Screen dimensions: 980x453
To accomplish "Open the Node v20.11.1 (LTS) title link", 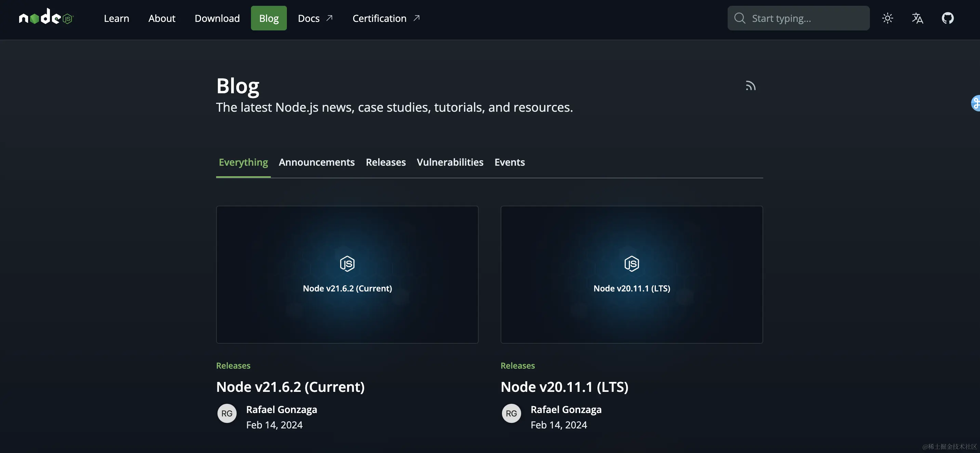I will 565,387.
